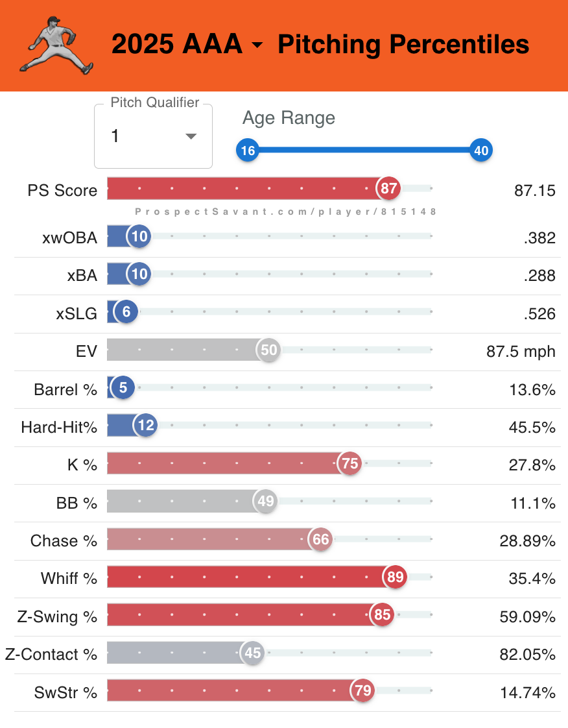
Task: Click the K % 75 percentile badge
Action: tap(349, 464)
